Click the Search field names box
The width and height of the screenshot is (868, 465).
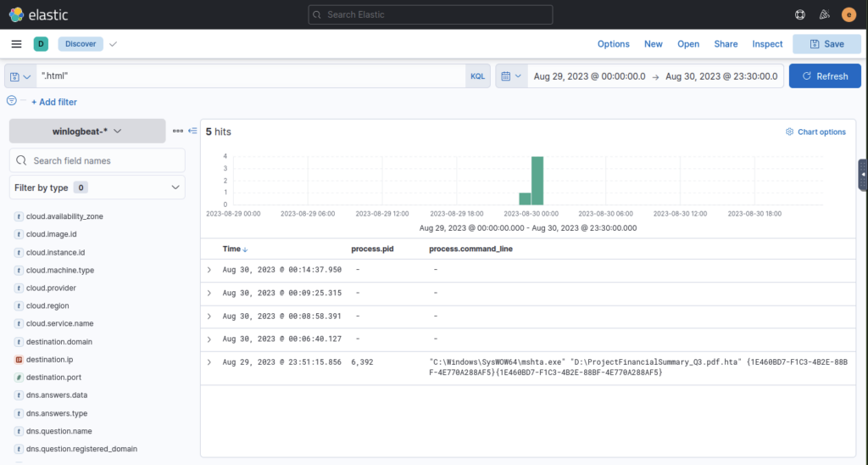(x=97, y=160)
